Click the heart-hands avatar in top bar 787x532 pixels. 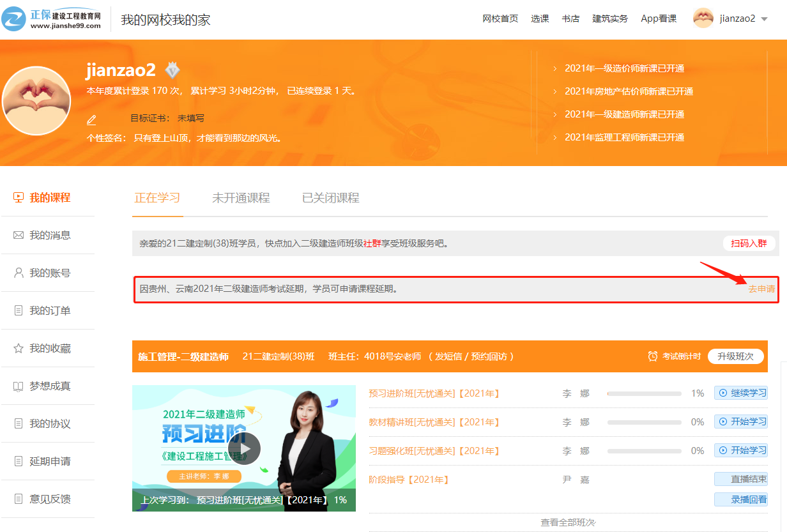coord(703,19)
